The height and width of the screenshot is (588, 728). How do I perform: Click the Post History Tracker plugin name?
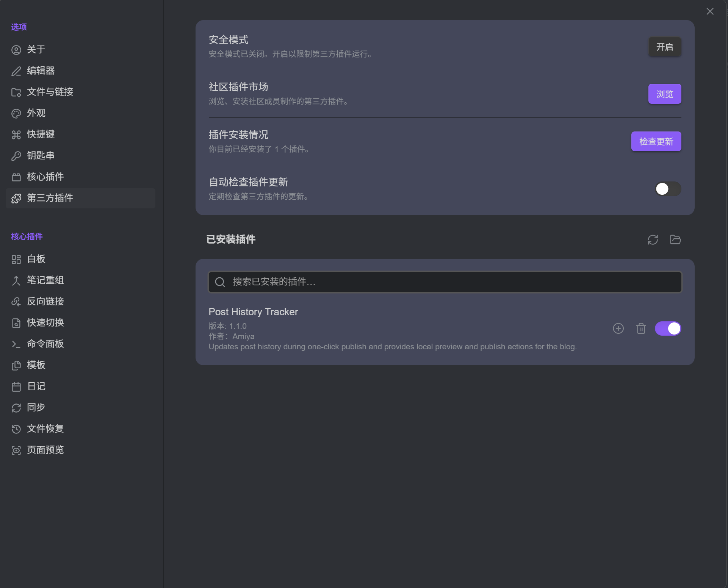[253, 312]
